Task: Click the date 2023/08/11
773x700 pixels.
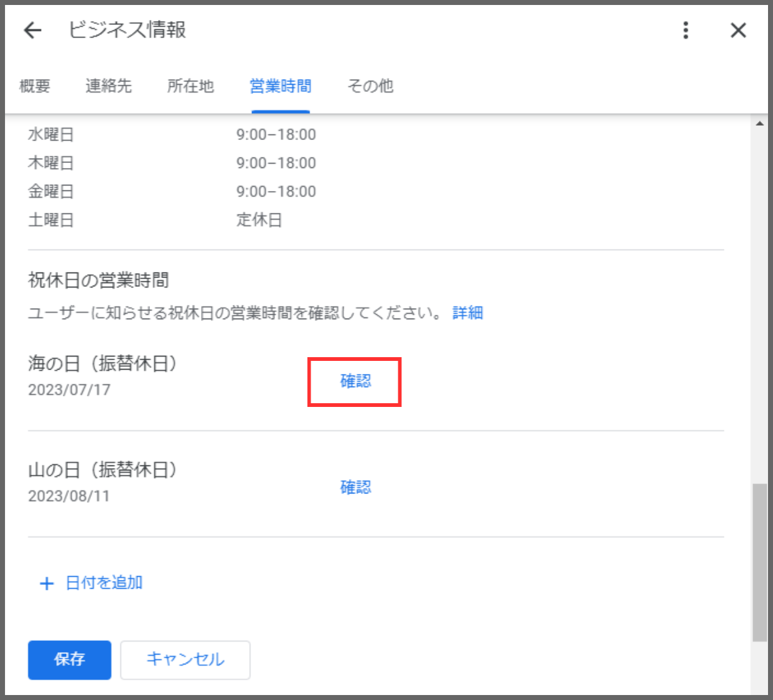Action: [69, 497]
